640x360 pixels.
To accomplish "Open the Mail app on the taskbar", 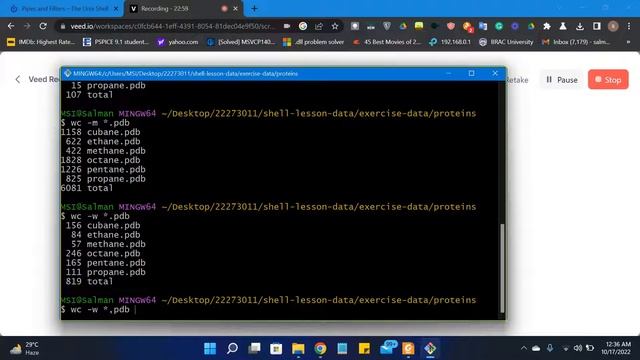I will pos(387,349).
